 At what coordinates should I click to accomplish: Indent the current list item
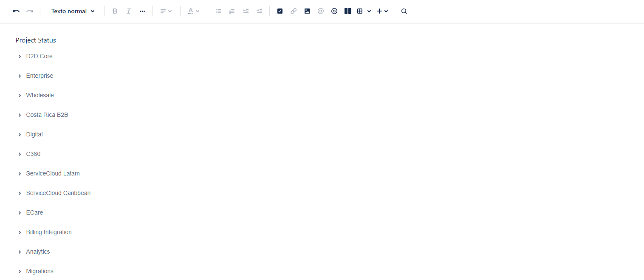pyautogui.click(x=259, y=11)
